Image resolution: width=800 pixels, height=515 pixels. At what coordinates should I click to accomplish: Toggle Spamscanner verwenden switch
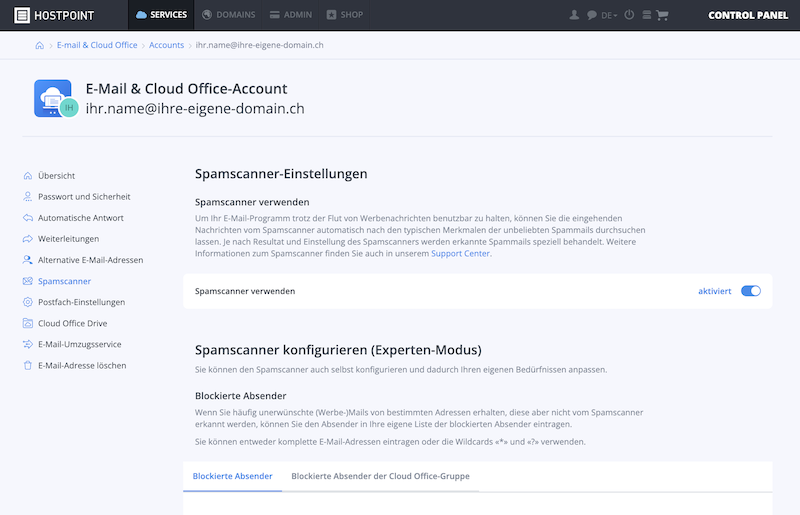pyautogui.click(x=751, y=291)
